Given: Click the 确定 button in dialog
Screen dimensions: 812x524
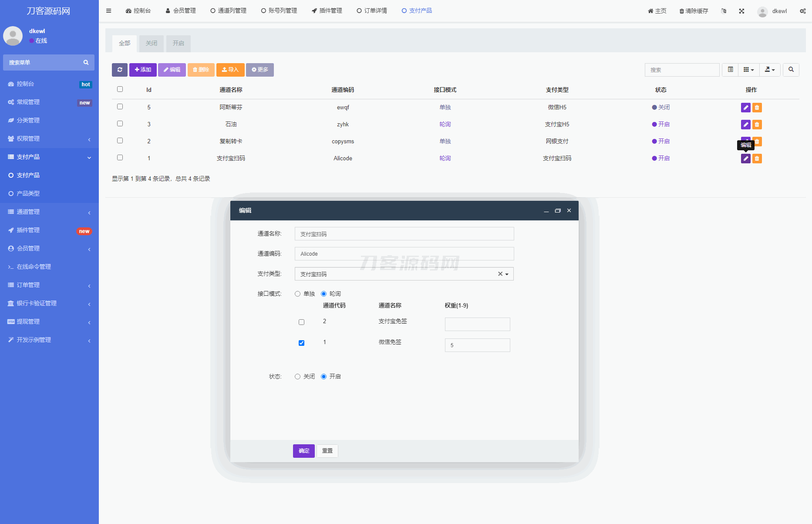Looking at the screenshot, I should coord(303,451).
